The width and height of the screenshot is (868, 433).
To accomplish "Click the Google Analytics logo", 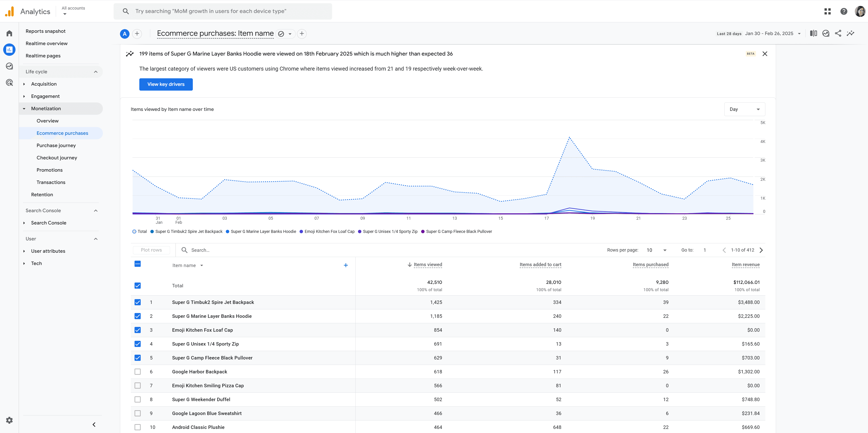I will pyautogui.click(x=10, y=11).
